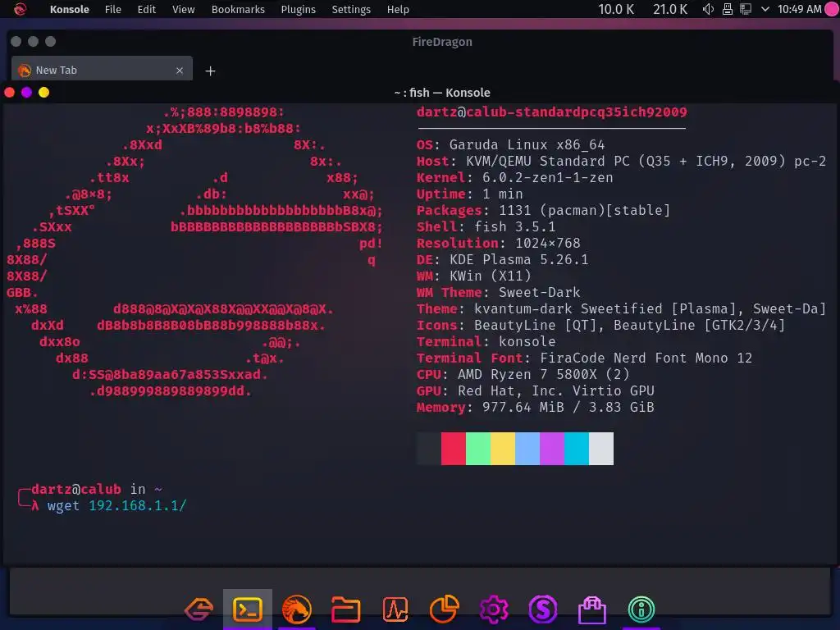Click the DE: KDE Plasma 5.26.1 line
Screen dimensions: 840x630
(x=503, y=260)
